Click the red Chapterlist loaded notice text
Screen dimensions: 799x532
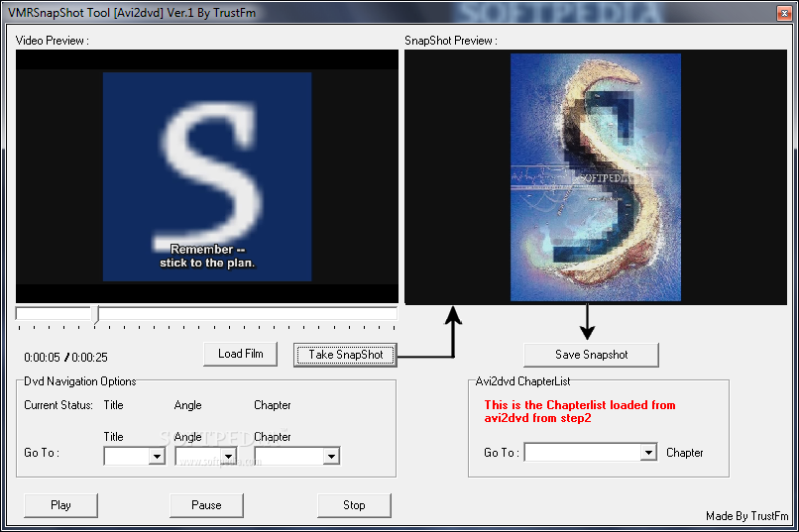[x=580, y=411]
